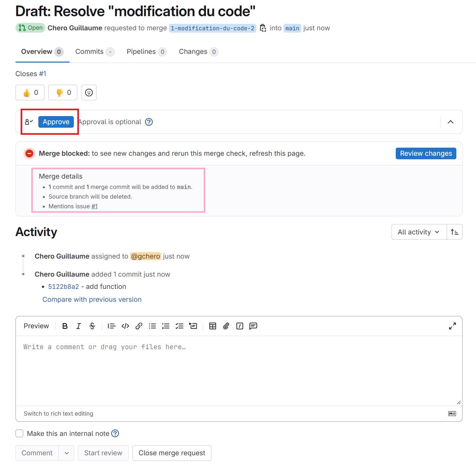Check 'Make this an internal note'
Viewport: 476px width, 473px height.
[x=20, y=433]
